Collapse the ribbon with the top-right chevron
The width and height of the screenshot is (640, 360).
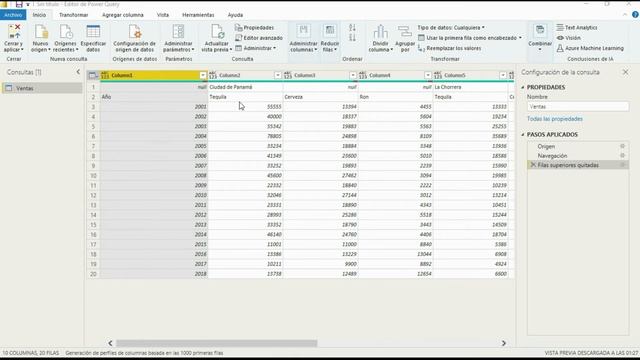click(x=625, y=14)
